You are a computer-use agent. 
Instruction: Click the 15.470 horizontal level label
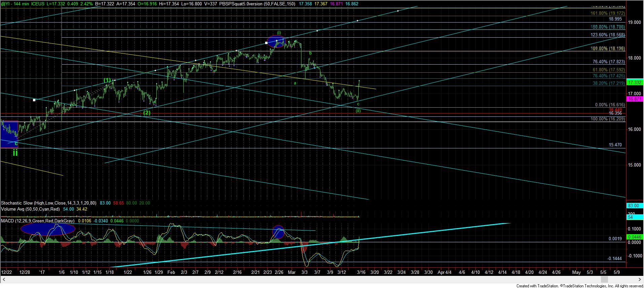pyautogui.click(x=615, y=145)
